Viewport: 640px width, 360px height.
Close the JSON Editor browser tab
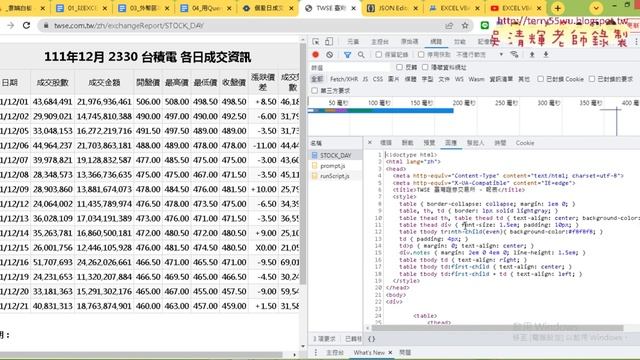(416, 8)
